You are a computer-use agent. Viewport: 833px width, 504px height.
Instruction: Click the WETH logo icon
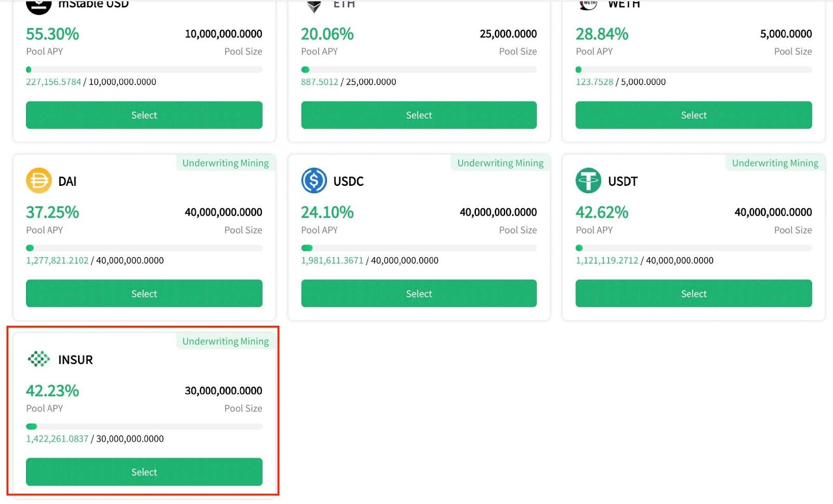pyautogui.click(x=588, y=5)
